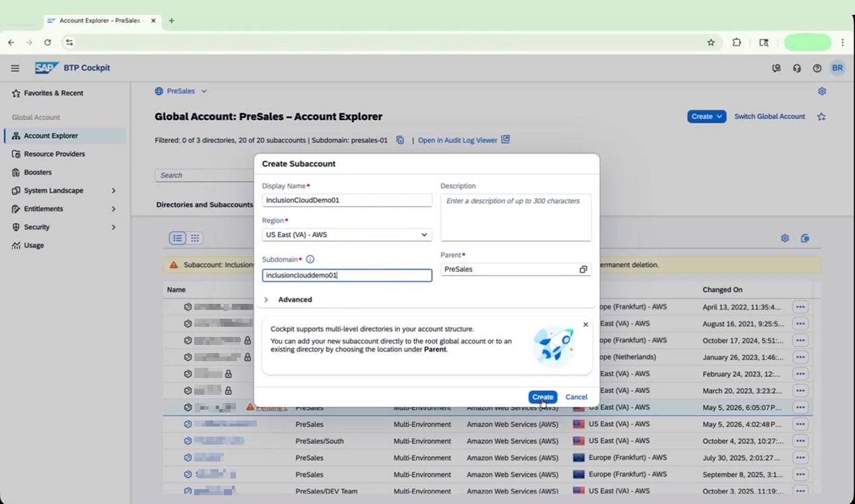The width and height of the screenshot is (855, 504).
Task: Click the Display Name field
Action: [347, 200]
